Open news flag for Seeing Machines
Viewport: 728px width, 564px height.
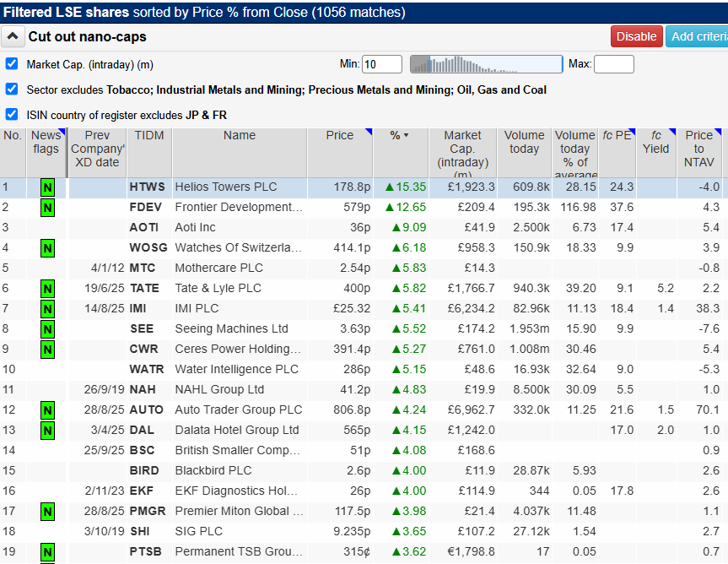tap(47, 329)
